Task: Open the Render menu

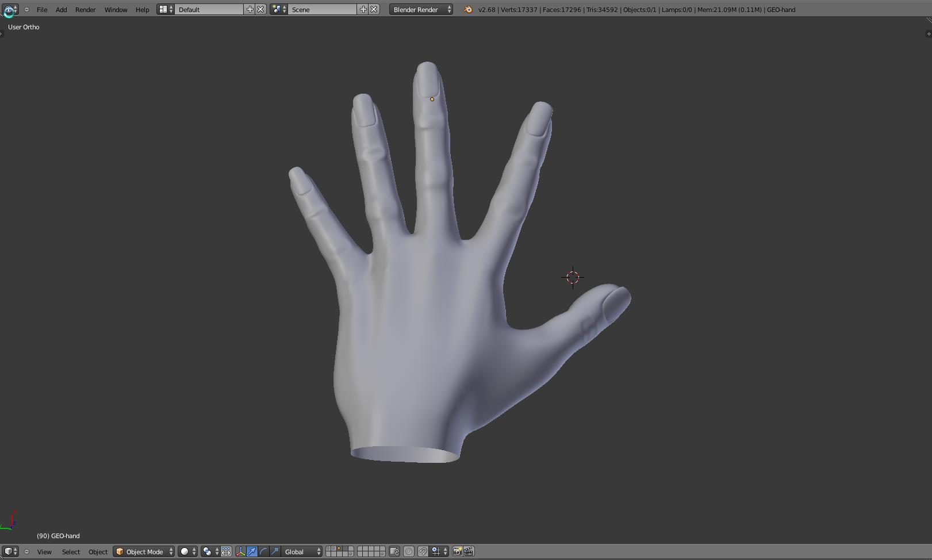Action: [85, 10]
